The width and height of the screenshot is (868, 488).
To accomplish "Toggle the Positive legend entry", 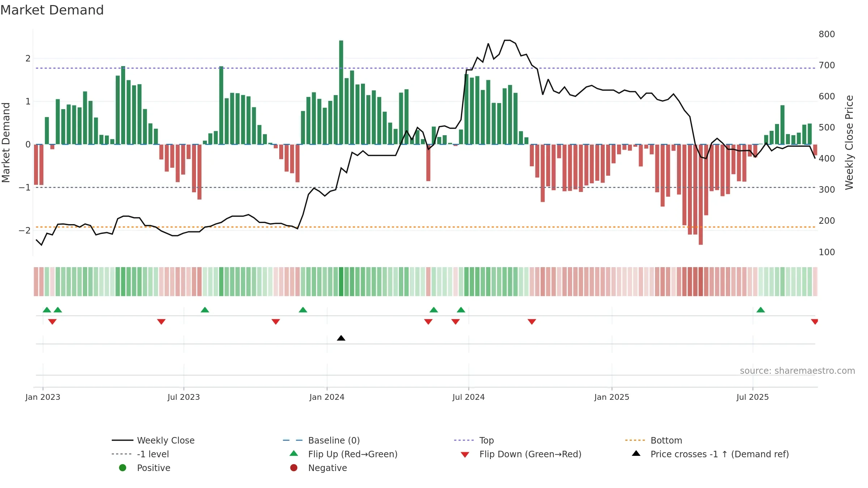I will coord(145,468).
